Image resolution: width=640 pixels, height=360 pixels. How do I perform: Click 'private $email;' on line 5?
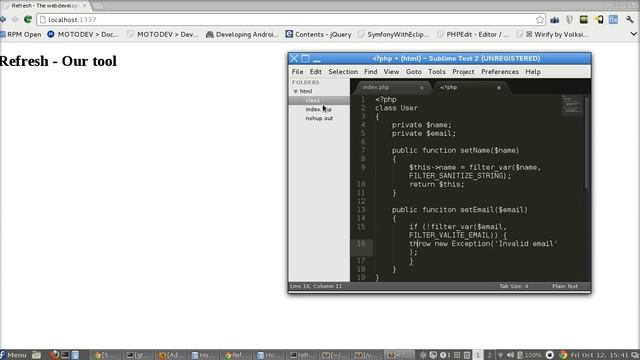424,133
